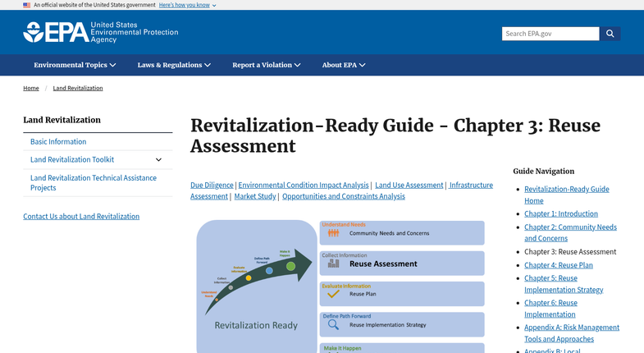Click the magnifying glass search button
The width and height of the screenshot is (644, 353).
coord(610,34)
